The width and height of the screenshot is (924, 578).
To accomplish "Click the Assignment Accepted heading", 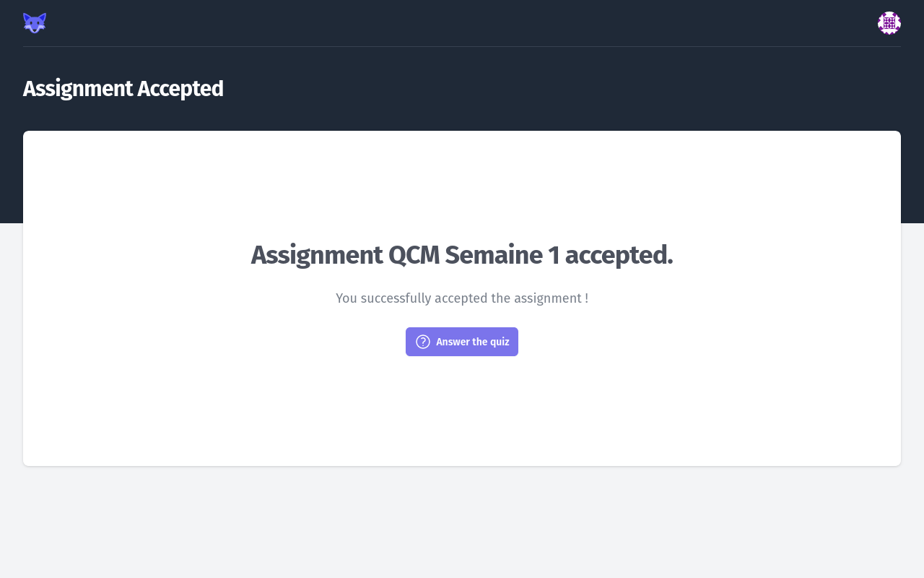I will [x=123, y=88].
